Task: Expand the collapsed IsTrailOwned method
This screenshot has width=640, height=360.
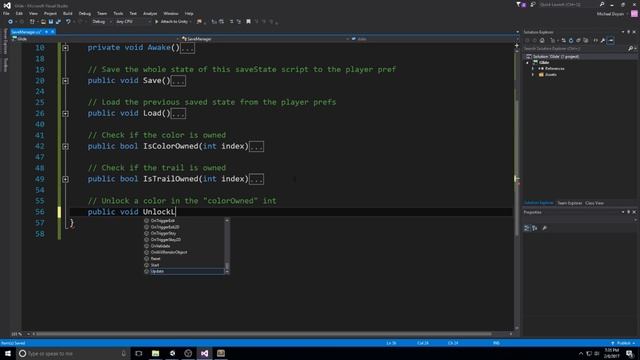Action: [x=65, y=179]
